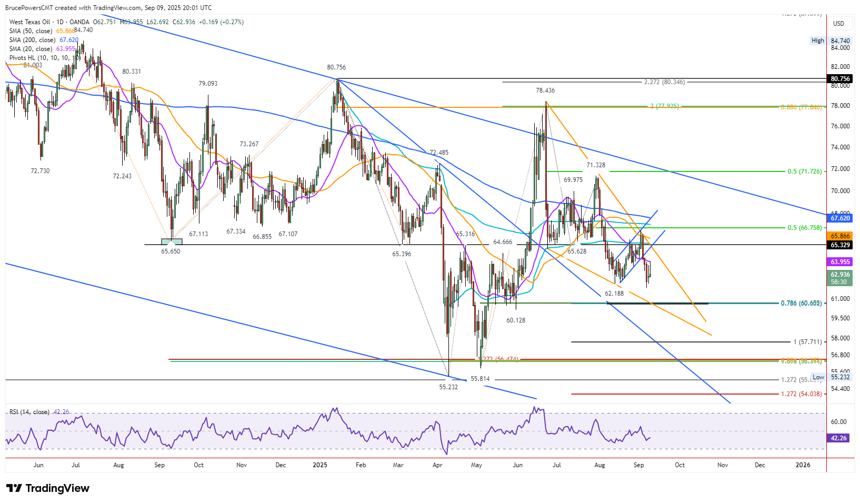Viewport: 860px width, 504px height.
Task: Click the orange 65.866 price tag
Action: (841, 237)
